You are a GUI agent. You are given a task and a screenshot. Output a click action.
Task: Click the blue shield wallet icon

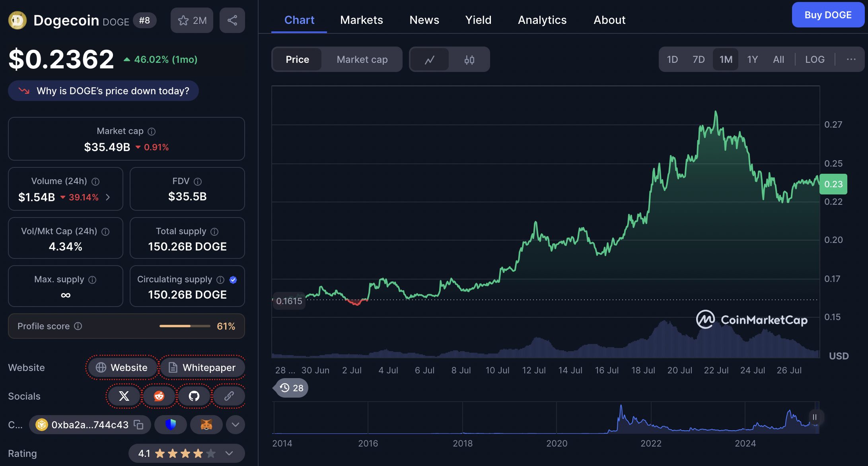point(171,425)
